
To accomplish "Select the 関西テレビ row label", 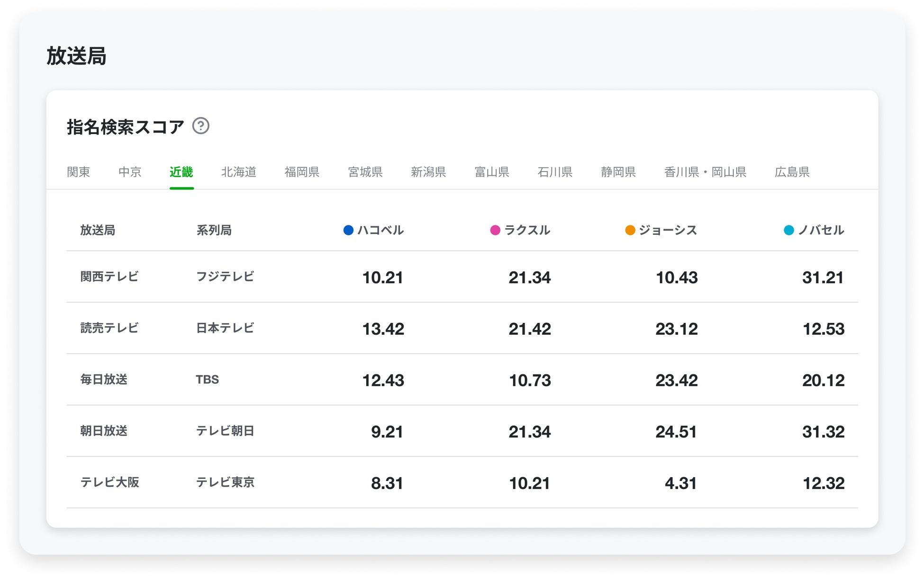I will click(109, 277).
